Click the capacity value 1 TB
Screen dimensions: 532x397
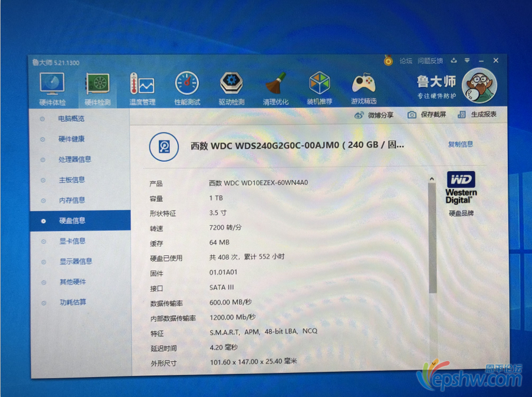point(216,198)
